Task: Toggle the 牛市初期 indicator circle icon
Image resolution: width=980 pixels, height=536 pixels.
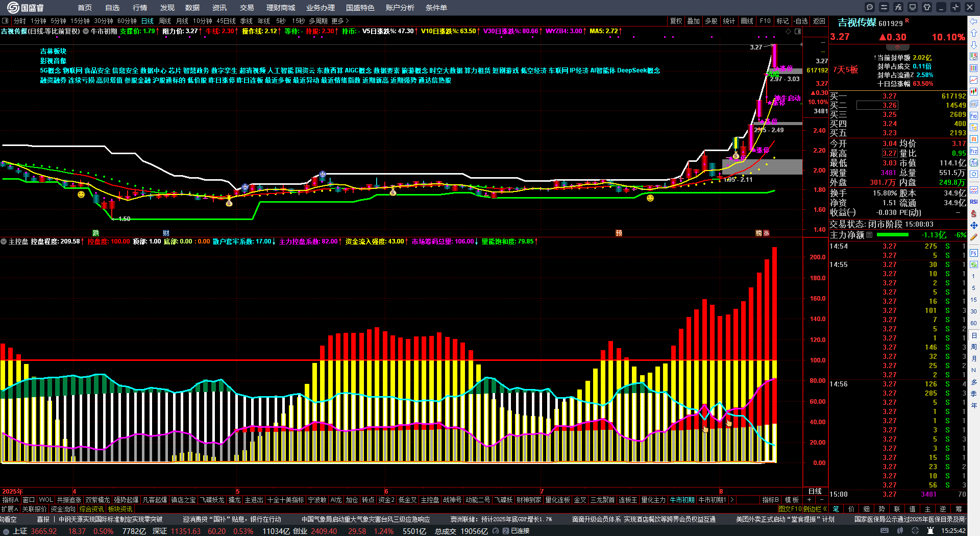Action: (x=86, y=31)
